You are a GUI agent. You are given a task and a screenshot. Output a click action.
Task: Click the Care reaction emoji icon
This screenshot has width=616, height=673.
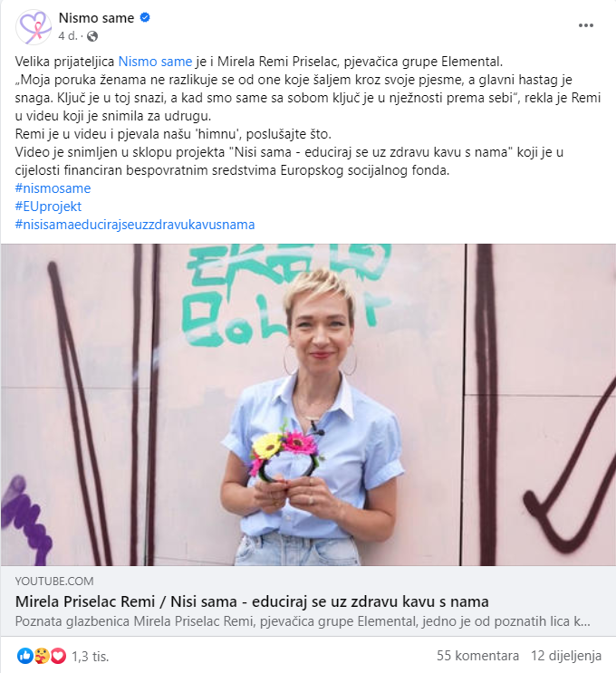coord(42,656)
